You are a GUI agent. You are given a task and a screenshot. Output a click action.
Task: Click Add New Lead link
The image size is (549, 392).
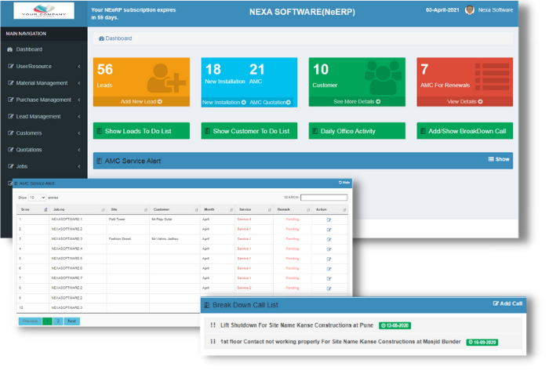tap(141, 102)
